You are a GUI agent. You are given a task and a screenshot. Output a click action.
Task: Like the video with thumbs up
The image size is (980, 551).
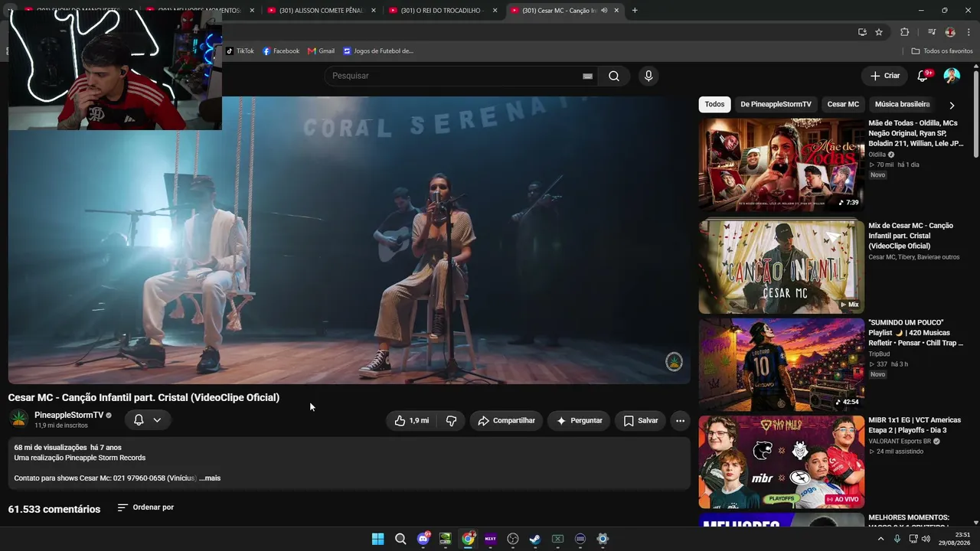pos(411,420)
